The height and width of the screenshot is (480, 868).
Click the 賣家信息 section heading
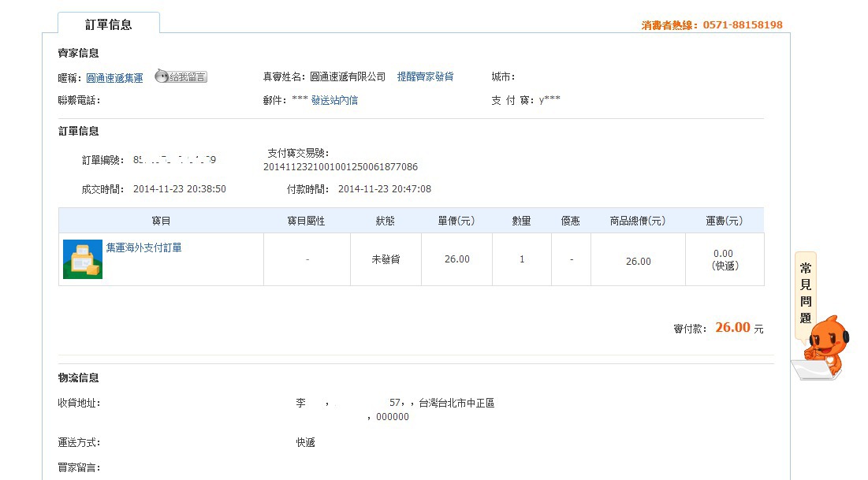[x=79, y=53]
